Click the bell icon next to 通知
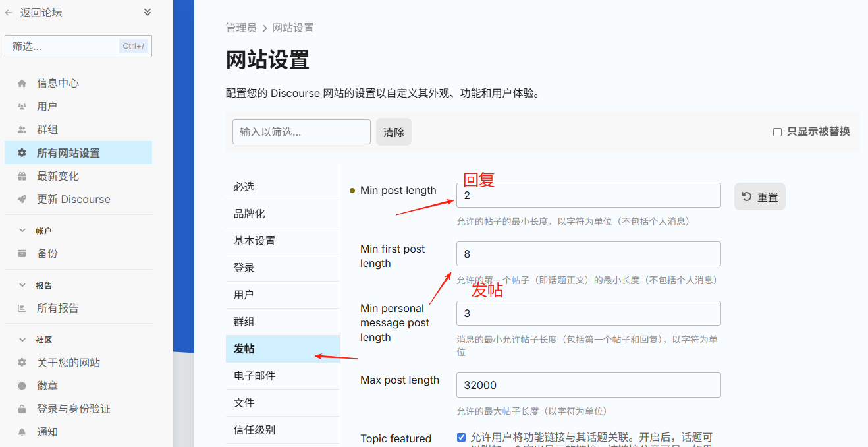 coord(22,432)
